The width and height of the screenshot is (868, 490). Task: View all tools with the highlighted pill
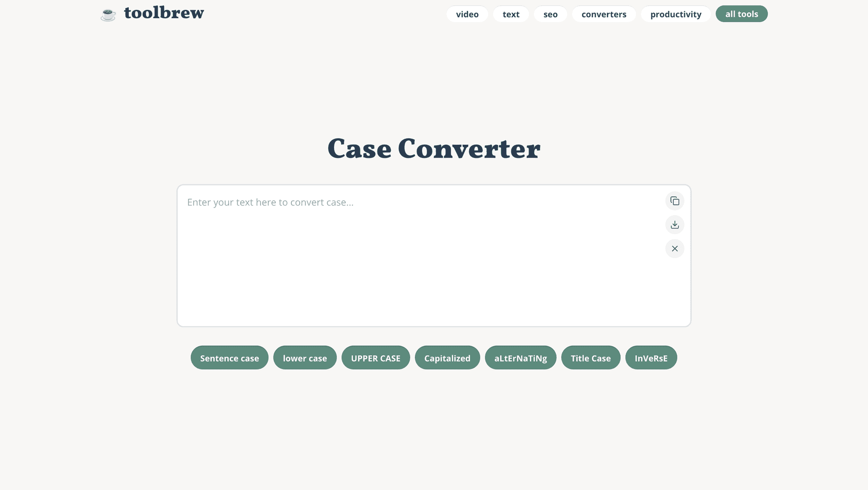coord(741,14)
